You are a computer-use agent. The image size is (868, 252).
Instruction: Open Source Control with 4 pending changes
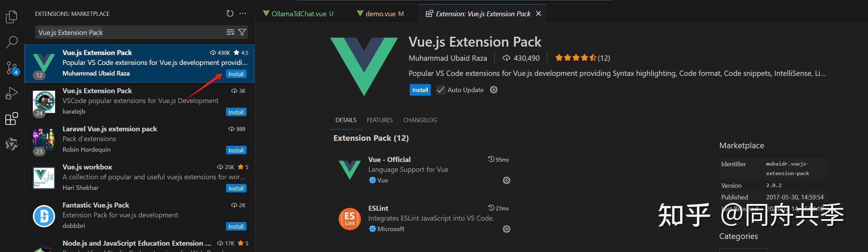(x=11, y=68)
